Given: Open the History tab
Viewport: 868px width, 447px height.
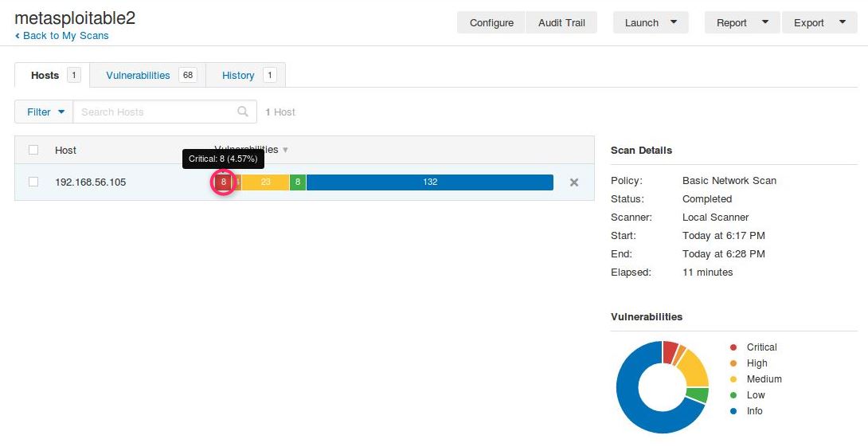Looking at the screenshot, I should [246, 75].
